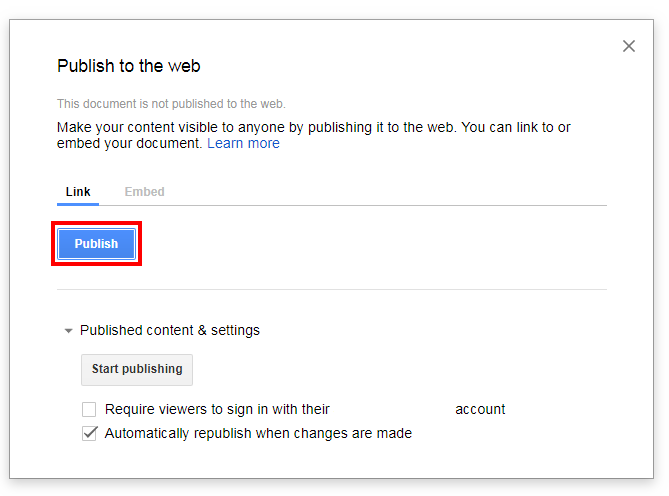Click the 'Require viewers to sign in' label text

click(x=217, y=409)
